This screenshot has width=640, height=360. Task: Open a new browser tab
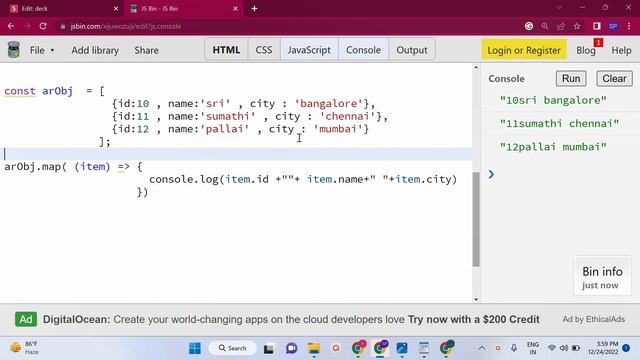pyautogui.click(x=254, y=8)
